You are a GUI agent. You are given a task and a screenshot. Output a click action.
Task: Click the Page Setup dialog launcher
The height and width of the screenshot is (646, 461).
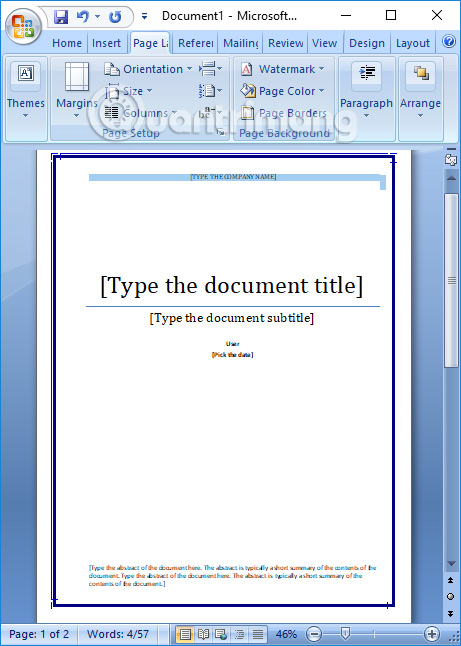[221, 133]
